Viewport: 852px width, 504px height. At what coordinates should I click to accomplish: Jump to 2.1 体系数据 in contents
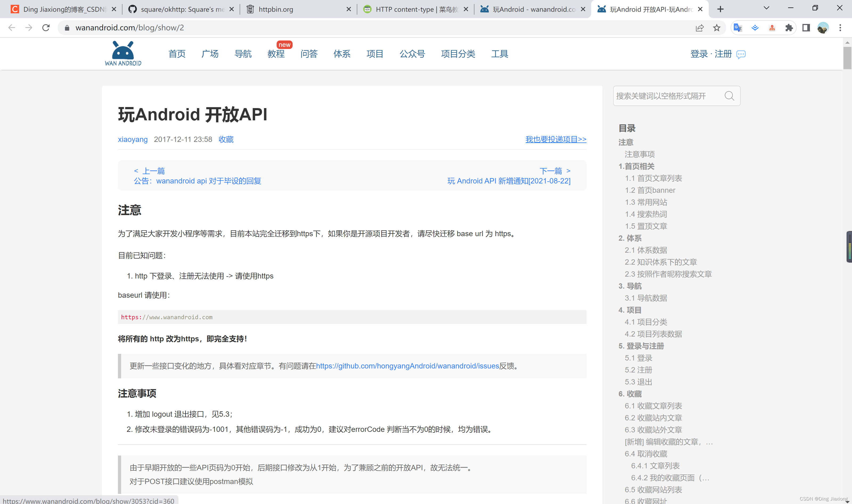click(x=646, y=250)
